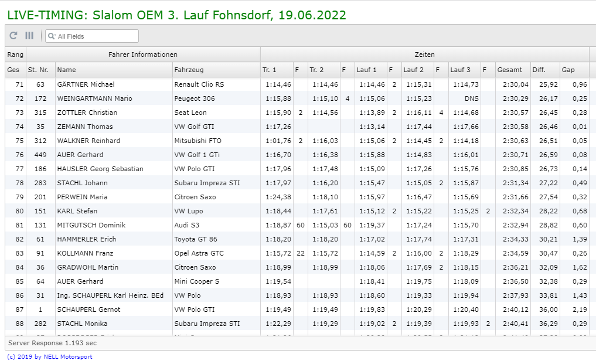The image size is (596, 364).
Task: Click the reload grid icon
Action: 13,36
